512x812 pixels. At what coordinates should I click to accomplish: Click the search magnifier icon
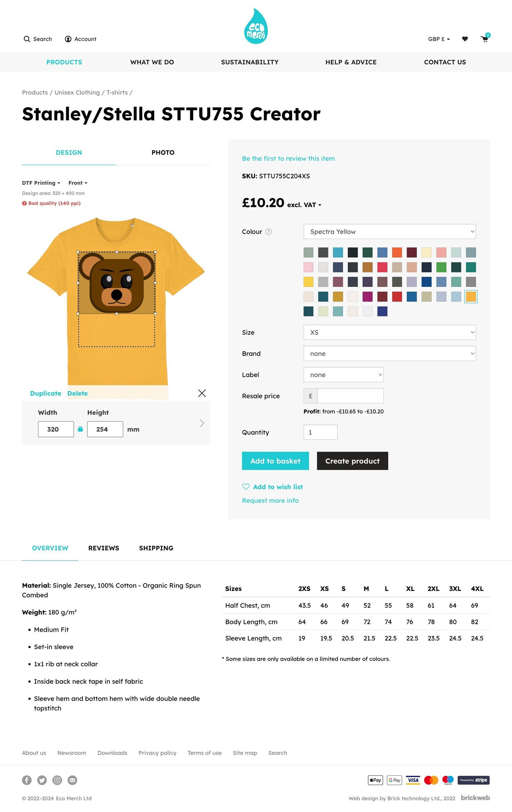(x=27, y=39)
